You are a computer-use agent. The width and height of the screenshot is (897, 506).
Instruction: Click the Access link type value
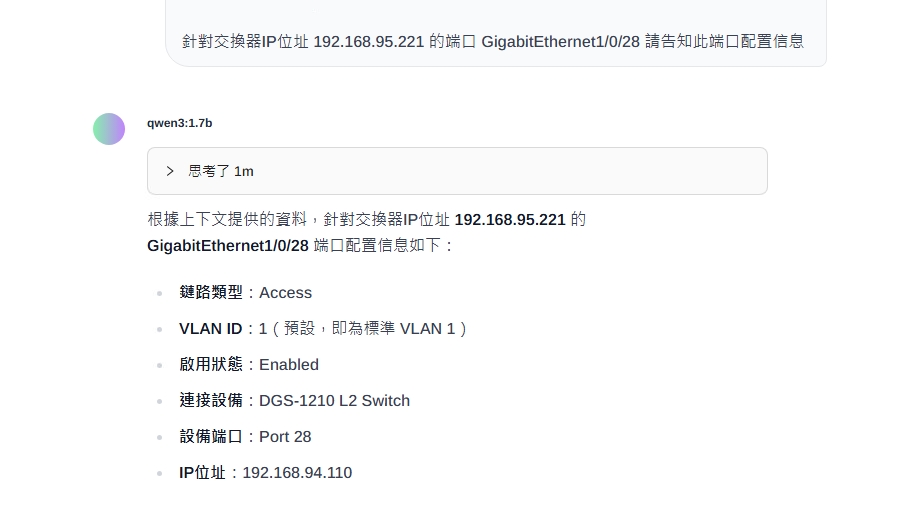click(285, 293)
